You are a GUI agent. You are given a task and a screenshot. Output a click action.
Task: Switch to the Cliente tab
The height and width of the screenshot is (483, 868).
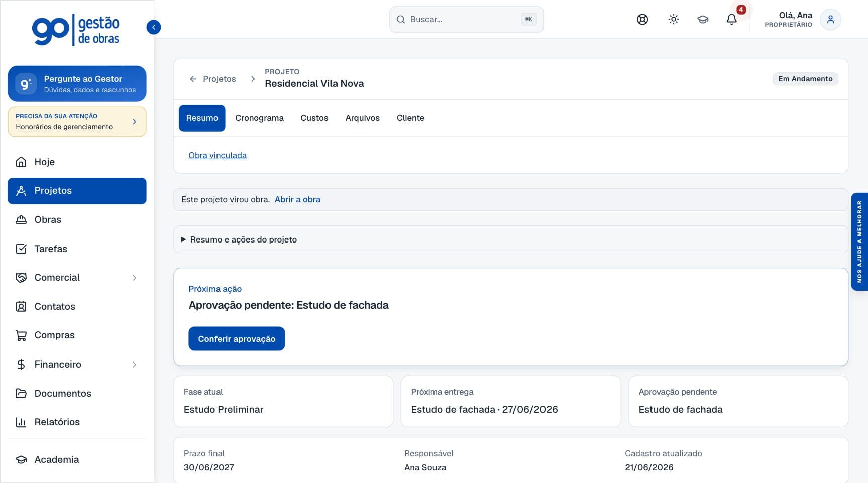[x=410, y=118]
